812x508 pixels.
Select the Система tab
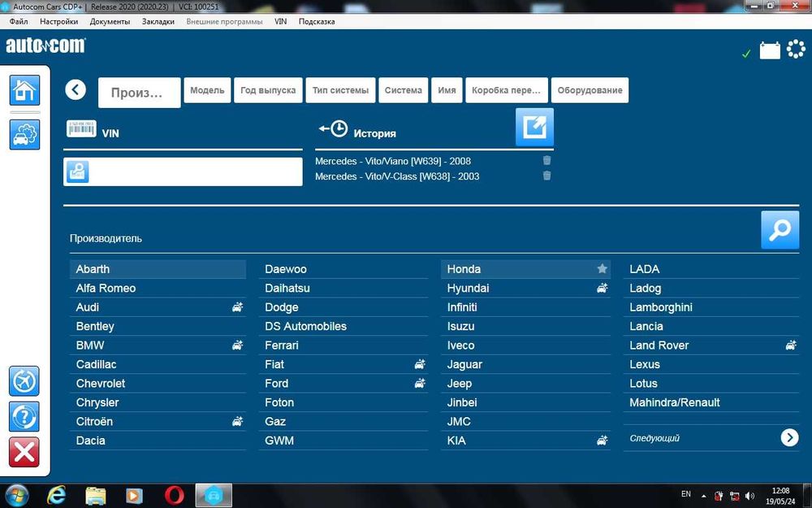[404, 90]
